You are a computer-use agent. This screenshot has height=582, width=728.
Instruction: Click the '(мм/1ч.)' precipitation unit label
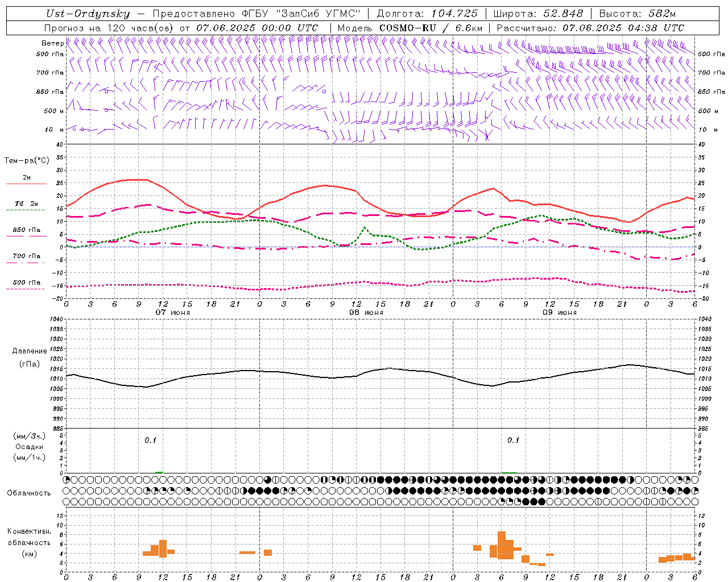(x=30, y=458)
